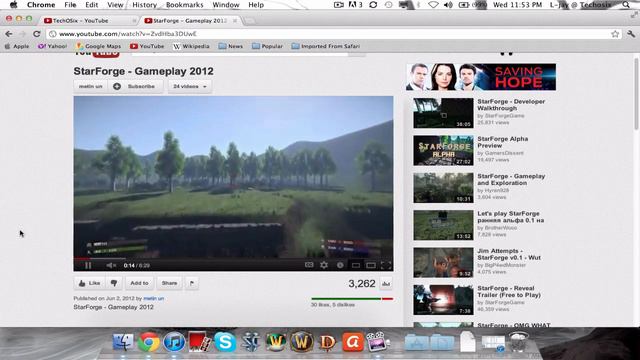Open StarForge Alpha Preview video title
Screen dimensions: 640x360
pos(502,142)
